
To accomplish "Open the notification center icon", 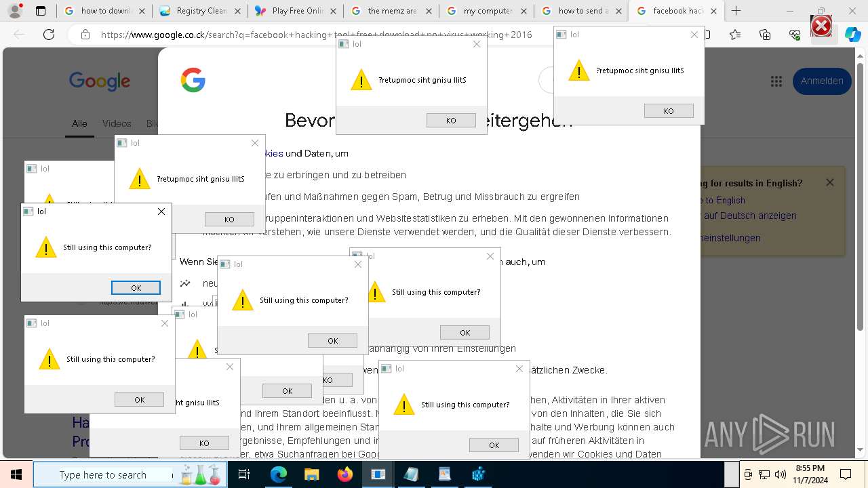I will (x=846, y=474).
